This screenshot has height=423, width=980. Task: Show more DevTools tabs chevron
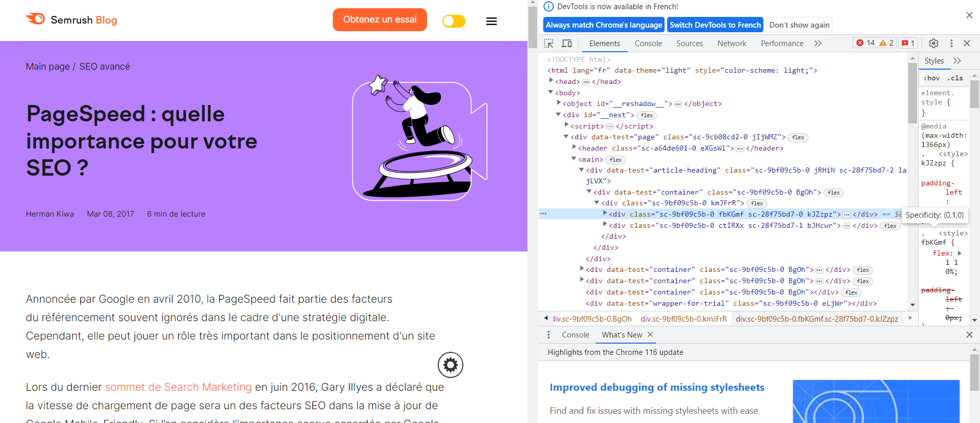click(x=818, y=44)
